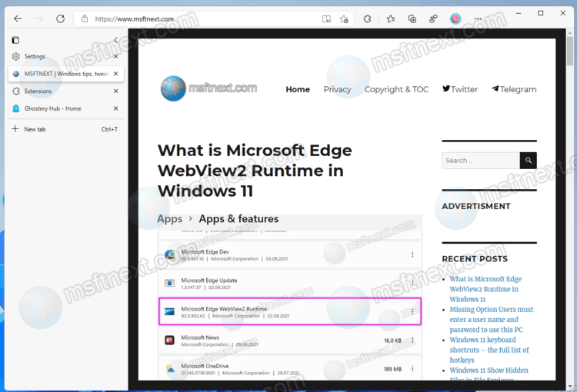Open Settings and more ellipsis menu
The width and height of the screenshot is (577, 392).
pos(478,18)
